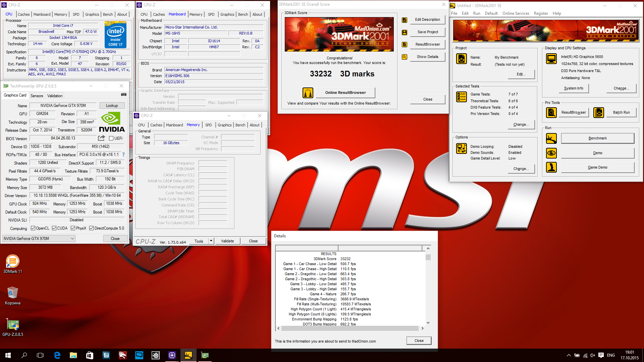Open the GPU-Z.0.8.5 desktop icon

(x=13, y=327)
